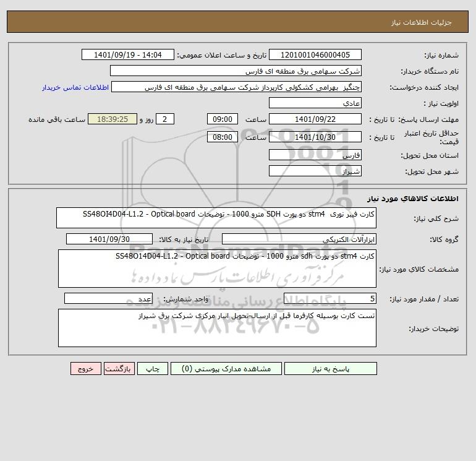
Task: Click the پاسخ به نیاز button
Action: [x=330, y=369]
